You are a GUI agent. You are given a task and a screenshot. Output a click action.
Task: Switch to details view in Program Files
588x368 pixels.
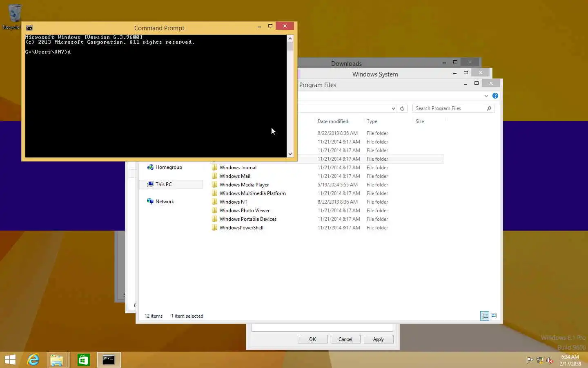485,316
